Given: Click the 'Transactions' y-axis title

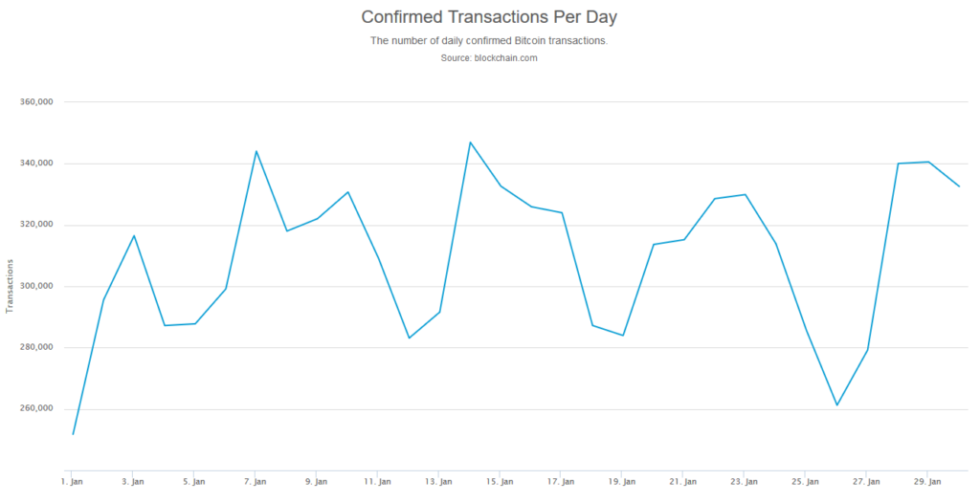Looking at the screenshot, I should 10,285.
